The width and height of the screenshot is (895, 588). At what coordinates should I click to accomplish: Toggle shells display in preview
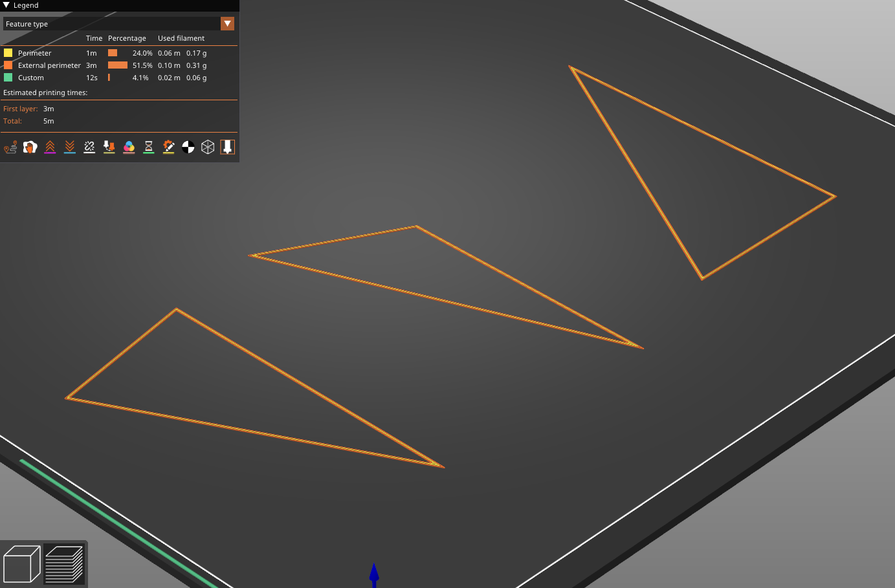pyautogui.click(x=207, y=147)
